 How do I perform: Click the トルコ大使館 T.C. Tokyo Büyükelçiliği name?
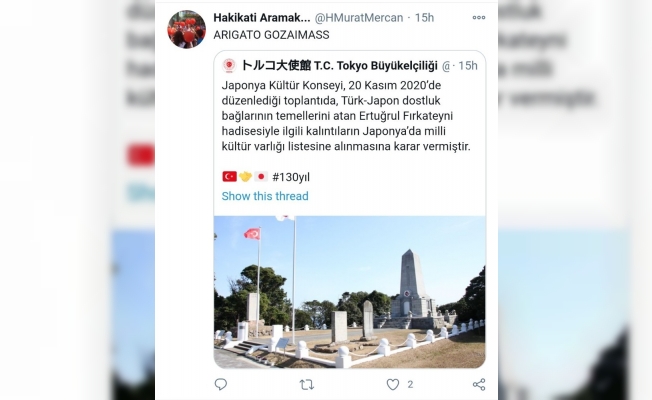click(340, 66)
